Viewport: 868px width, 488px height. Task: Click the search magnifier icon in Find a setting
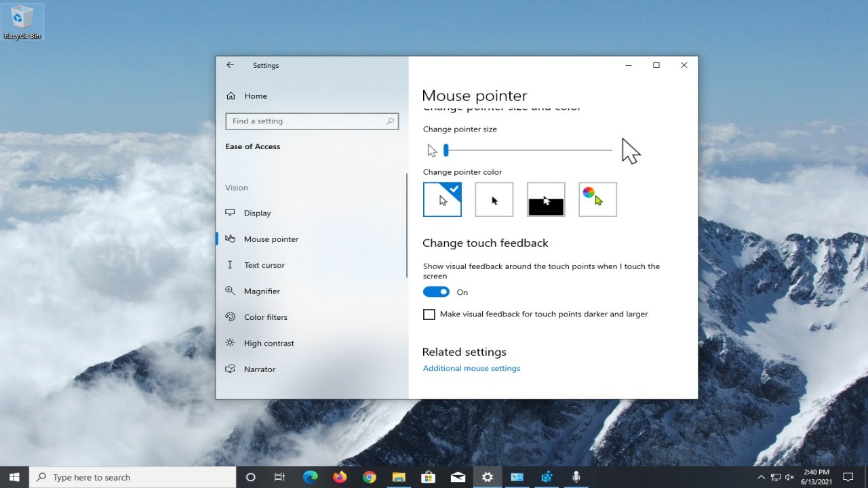tap(390, 121)
